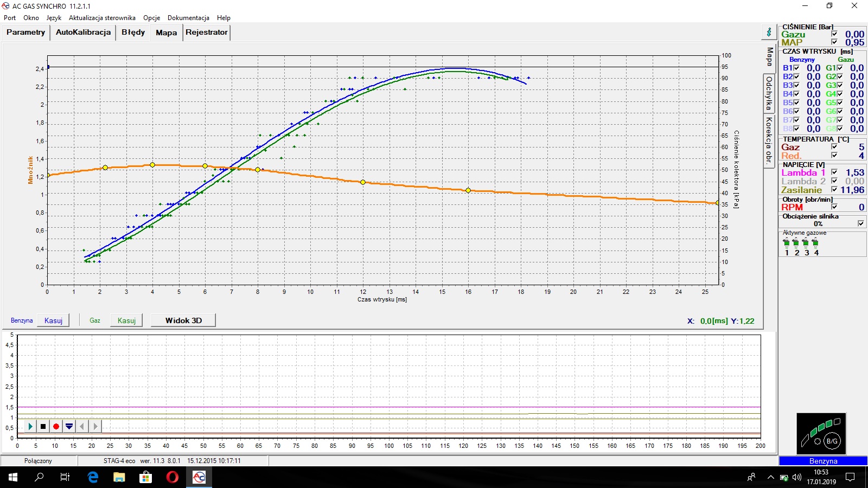
Task: Open the Aktualizacja sterownika menu
Action: pos(102,18)
